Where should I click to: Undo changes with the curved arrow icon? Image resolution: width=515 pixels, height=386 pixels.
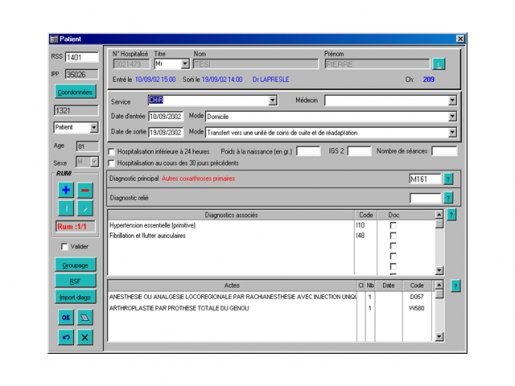click(x=66, y=337)
